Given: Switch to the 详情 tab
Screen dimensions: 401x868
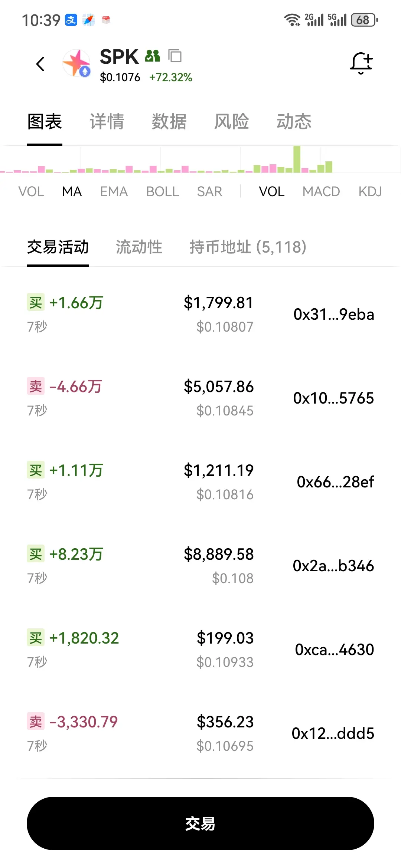Looking at the screenshot, I should 107,121.
